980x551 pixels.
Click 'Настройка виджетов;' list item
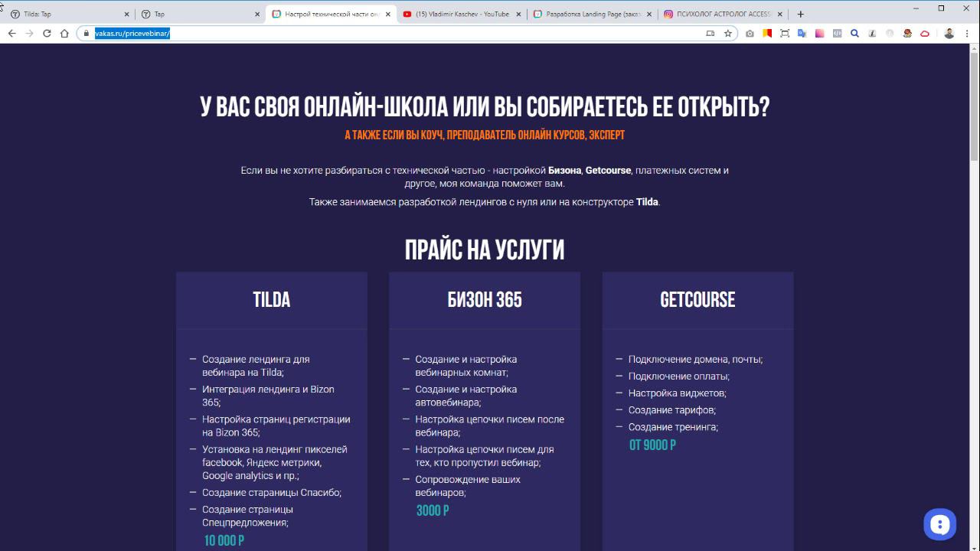pos(678,393)
